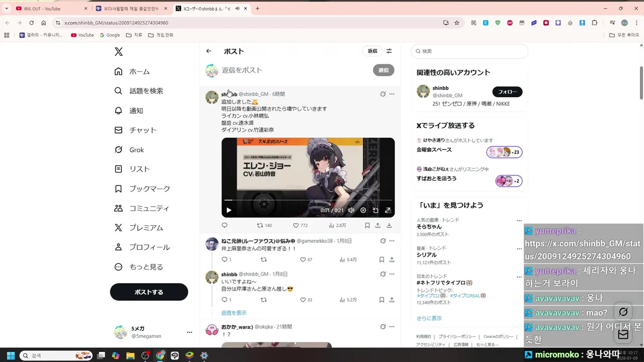Open the tab search dropdown arrow
The image size is (644, 362).
(x=6, y=9)
